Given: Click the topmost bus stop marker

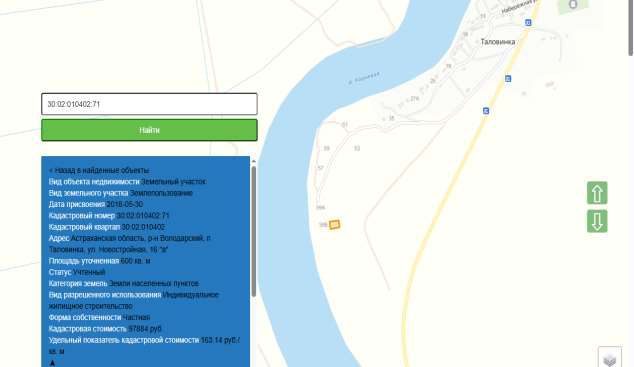Looking at the screenshot, I should [x=528, y=23].
